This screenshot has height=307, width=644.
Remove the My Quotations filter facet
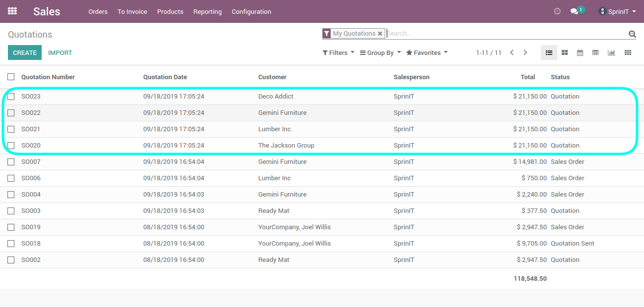380,34
